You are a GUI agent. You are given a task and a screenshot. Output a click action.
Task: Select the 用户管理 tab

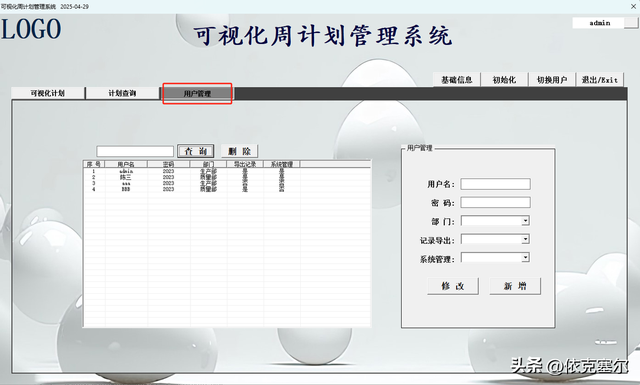pyautogui.click(x=197, y=93)
